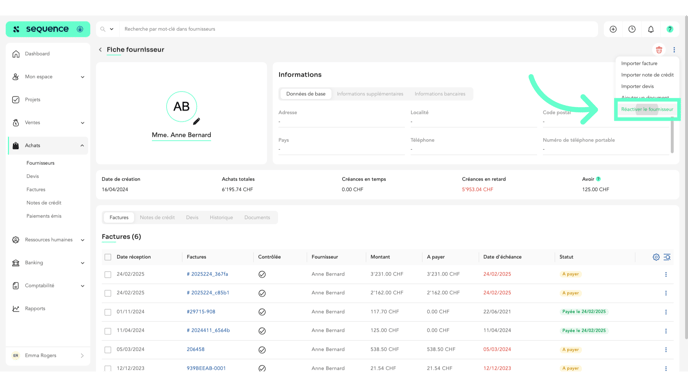Open Fournisseurs in the sidebar

tap(40, 163)
